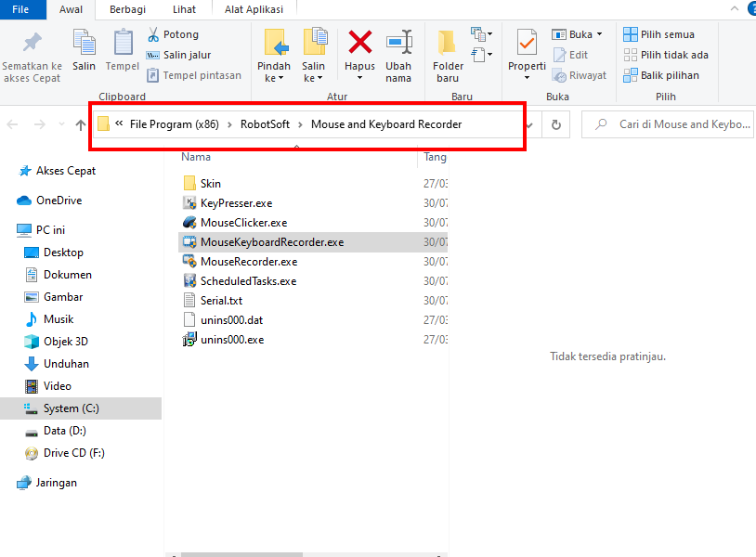Click Pilih tidak ada option
756x557 pixels.
click(x=666, y=55)
